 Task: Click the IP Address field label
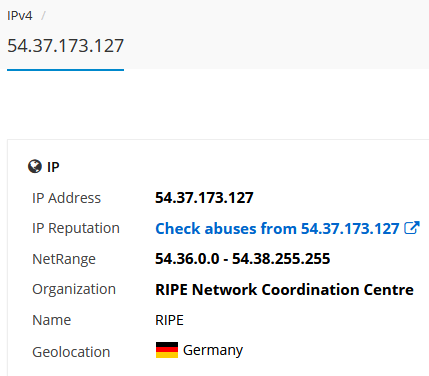(66, 198)
